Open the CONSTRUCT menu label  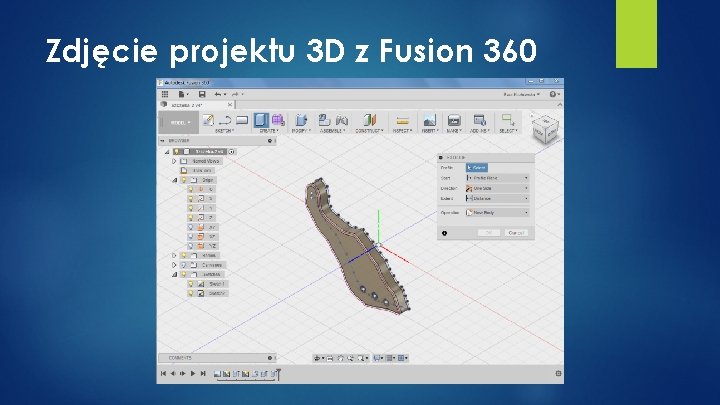[370, 131]
